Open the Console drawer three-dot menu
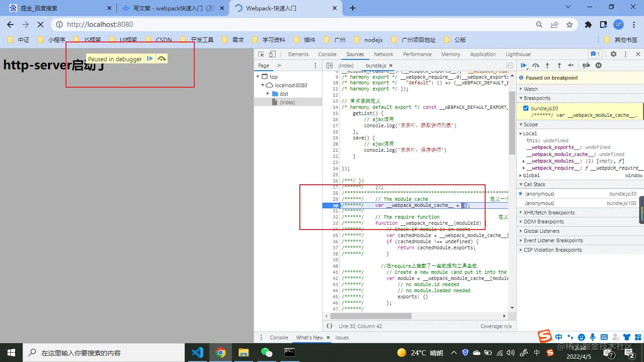Screen dimensions: 644x362 tap(261, 337)
